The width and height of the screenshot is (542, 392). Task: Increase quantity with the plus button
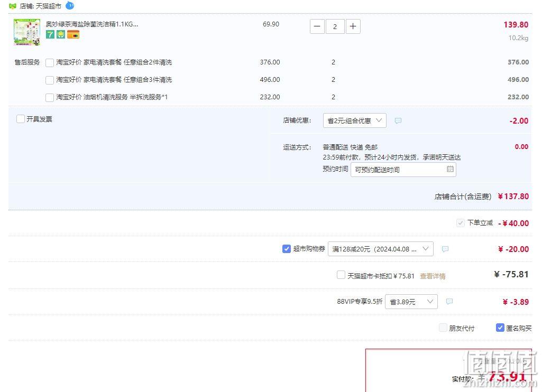[x=353, y=26]
